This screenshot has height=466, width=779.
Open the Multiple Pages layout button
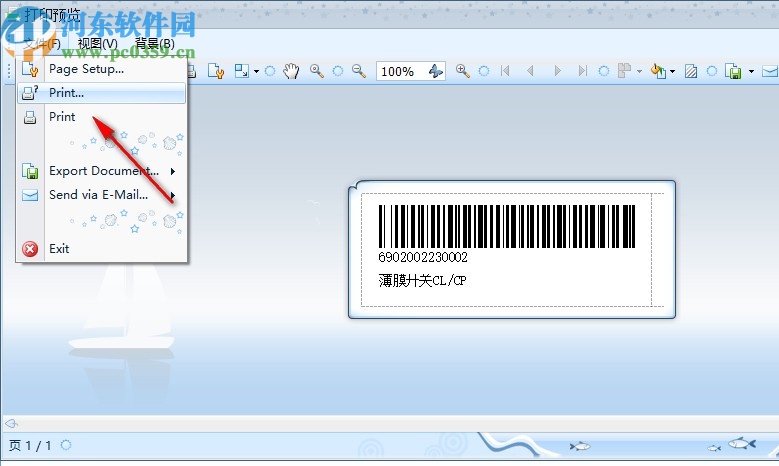(624, 71)
